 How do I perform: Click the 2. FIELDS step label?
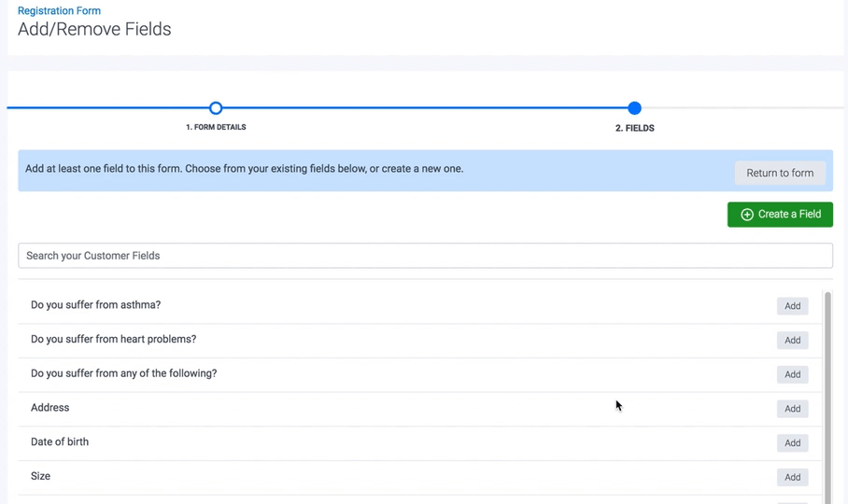tap(634, 128)
